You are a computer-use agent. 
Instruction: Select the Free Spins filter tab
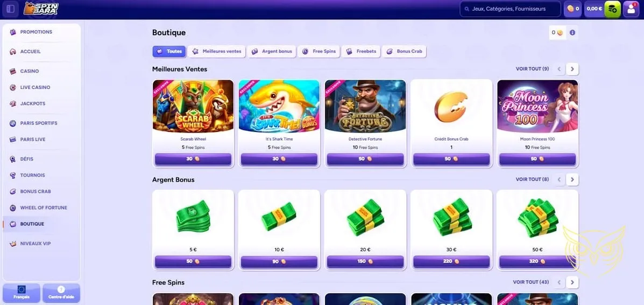click(x=319, y=51)
